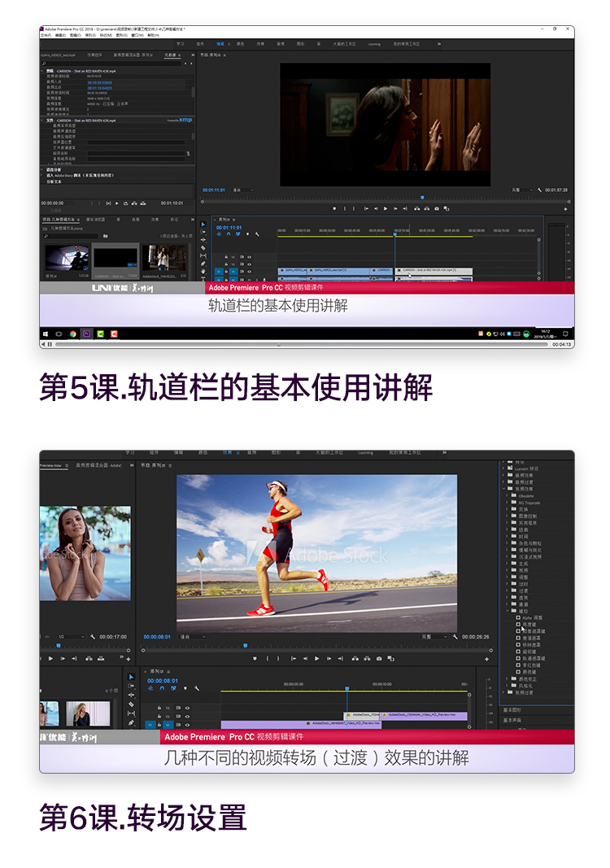610x868 pixels.
Task: Play the lesson 6 program monitor video
Action: pyautogui.click(x=316, y=659)
